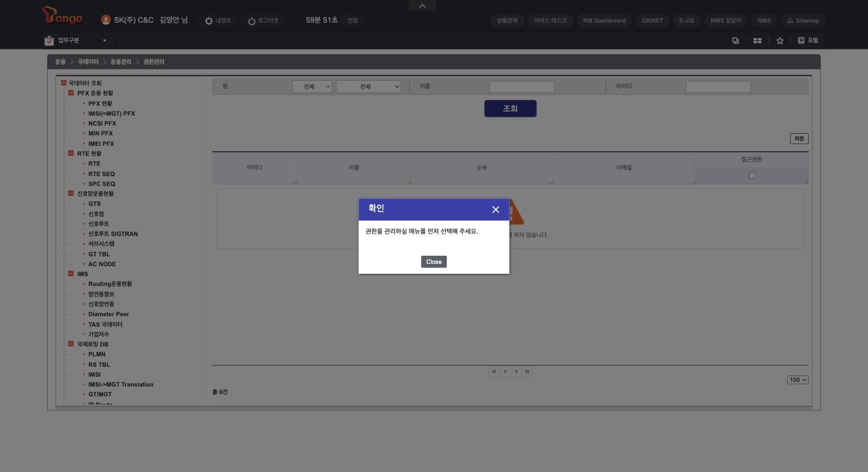868x472 pixels.
Task: Click the 저장 save button
Action: [799, 139]
